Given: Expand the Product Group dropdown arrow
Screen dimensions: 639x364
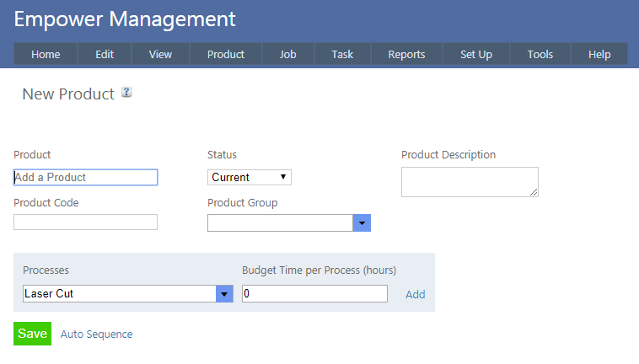Looking at the screenshot, I should (x=362, y=222).
